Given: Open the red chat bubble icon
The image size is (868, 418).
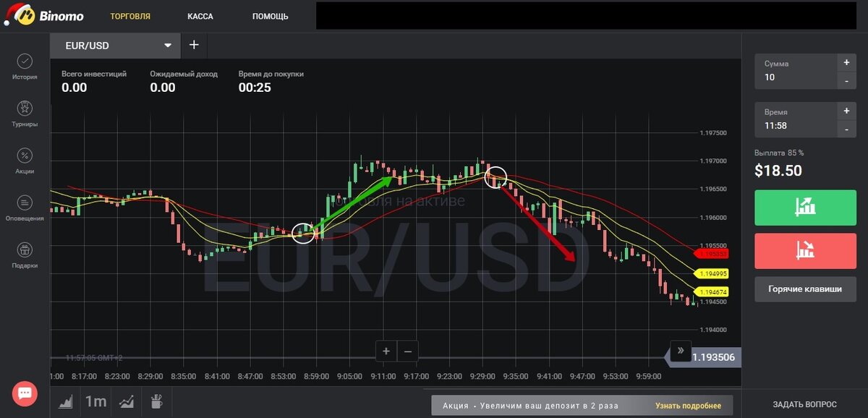Looking at the screenshot, I should tap(25, 393).
